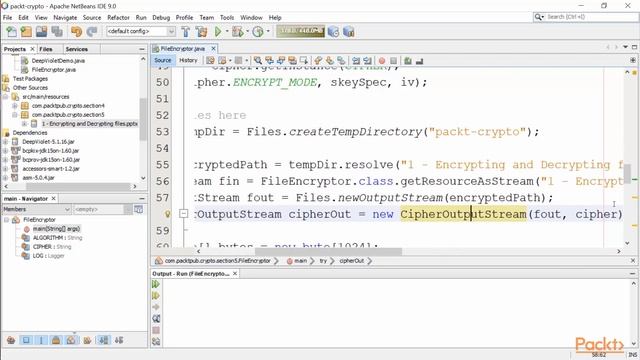The width and height of the screenshot is (640, 360).
Task: Open the Members dropdown in Navigator
Action: pos(36,209)
